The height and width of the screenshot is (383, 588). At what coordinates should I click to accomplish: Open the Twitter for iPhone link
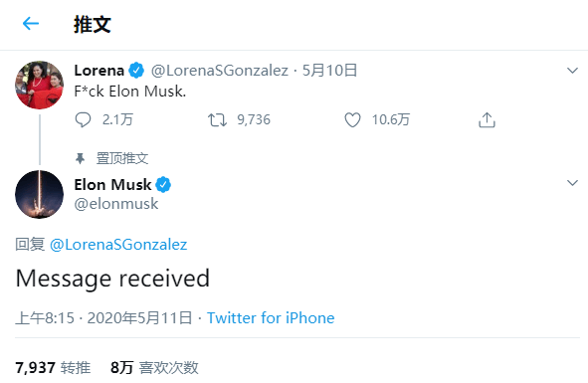tap(271, 318)
